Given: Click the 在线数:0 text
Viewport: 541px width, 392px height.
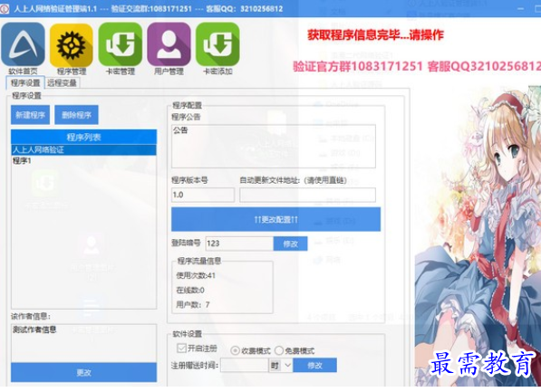Looking at the screenshot, I should [x=190, y=291].
